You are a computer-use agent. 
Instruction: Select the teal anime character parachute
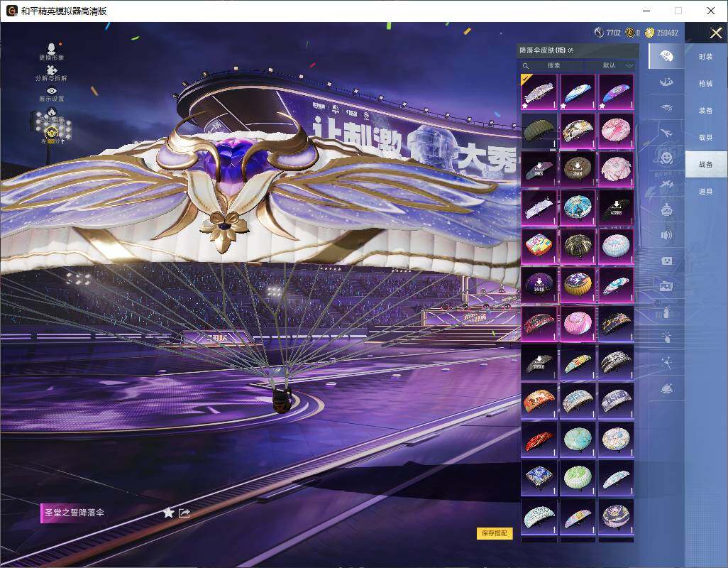coord(578,207)
